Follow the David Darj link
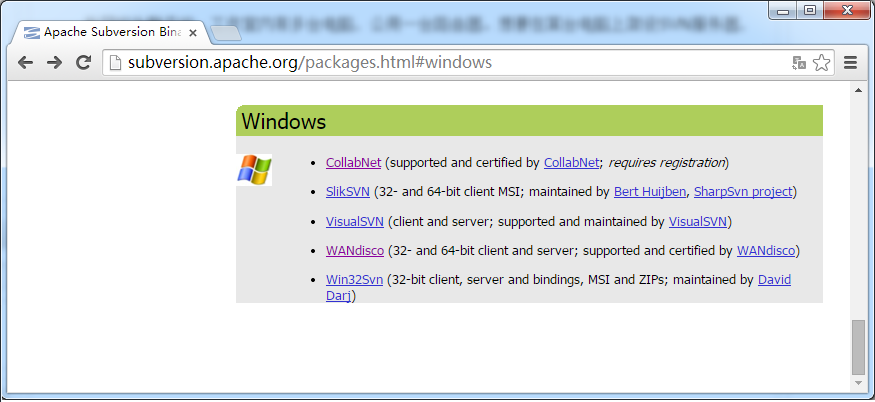The width and height of the screenshot is (875, 402). tap(774, 280)
